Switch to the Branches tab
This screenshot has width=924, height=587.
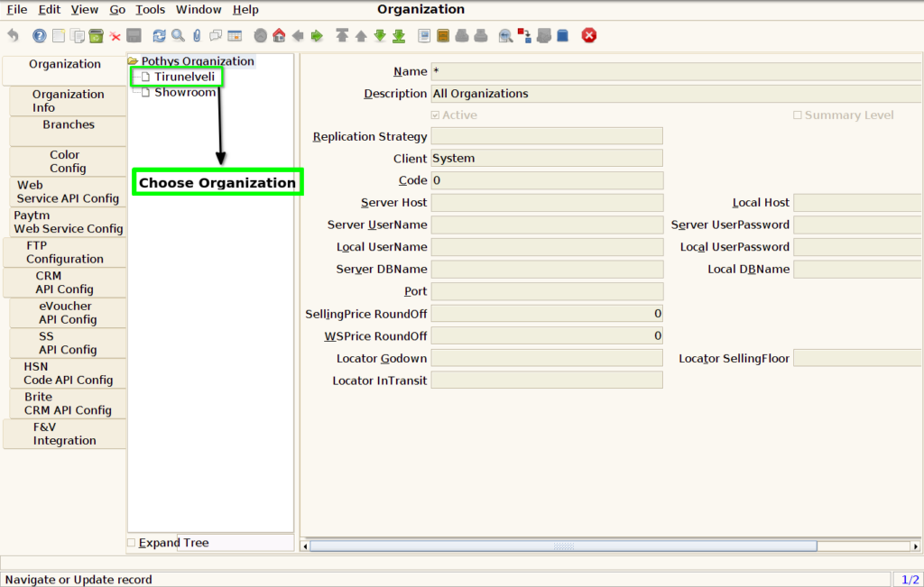[x=68, y=131]
